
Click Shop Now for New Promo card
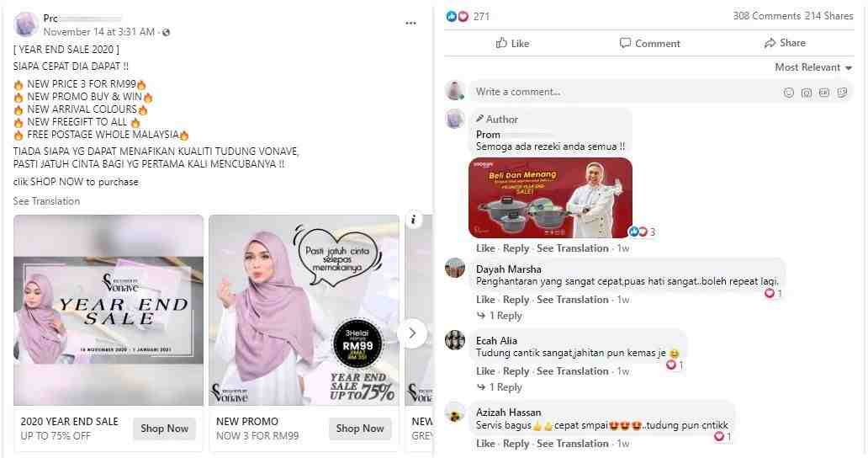point(360,429)
